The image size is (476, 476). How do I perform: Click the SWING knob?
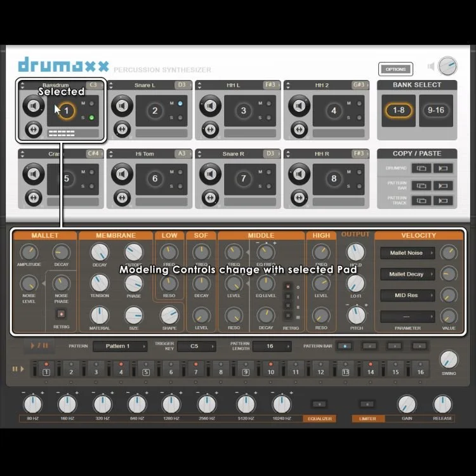coord(449,359)
